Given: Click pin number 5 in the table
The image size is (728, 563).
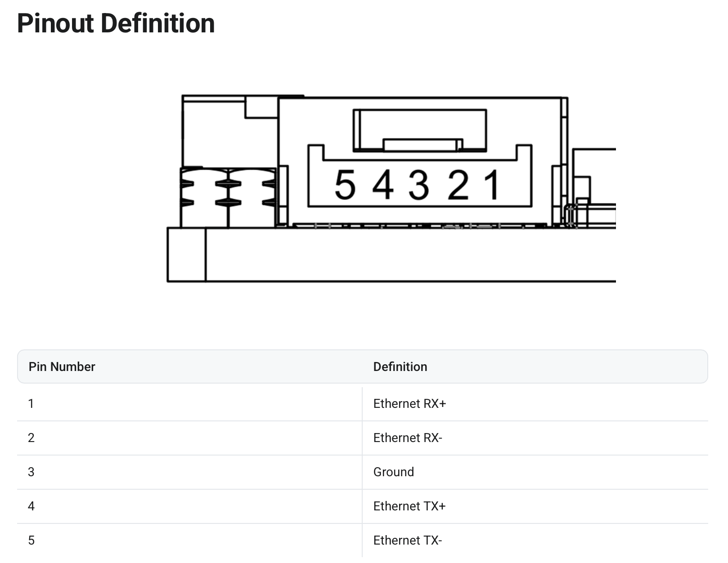Looking at the screenshot, I should coord(31,541).
